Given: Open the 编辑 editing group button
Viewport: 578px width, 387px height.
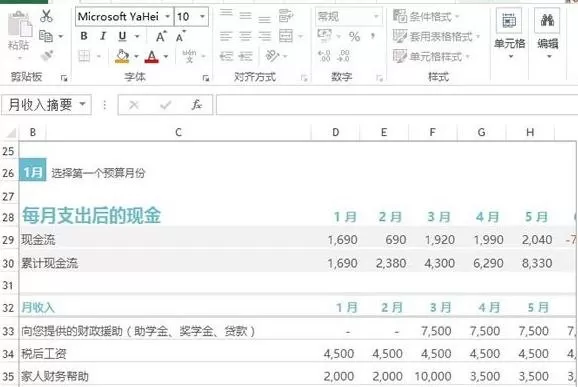Looking at the screenshot, I should tap(547, 34).
